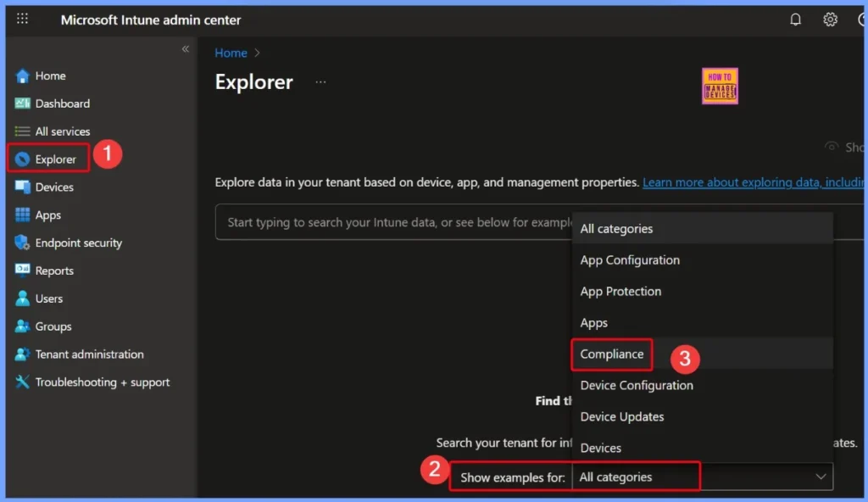Viewport: 868px width, 502px height.
Task: Choose All categories at top of dropdown list
Action: click(x=702, y=229)
